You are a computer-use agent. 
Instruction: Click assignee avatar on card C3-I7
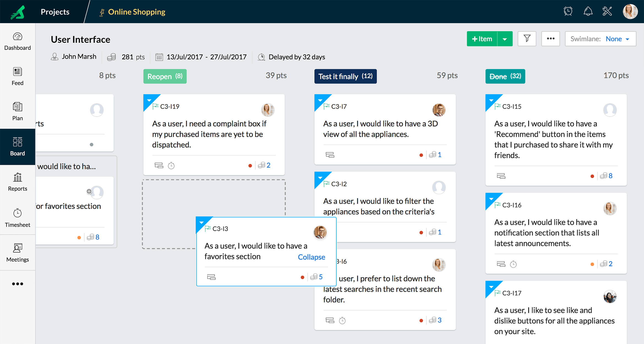(439, 110)
